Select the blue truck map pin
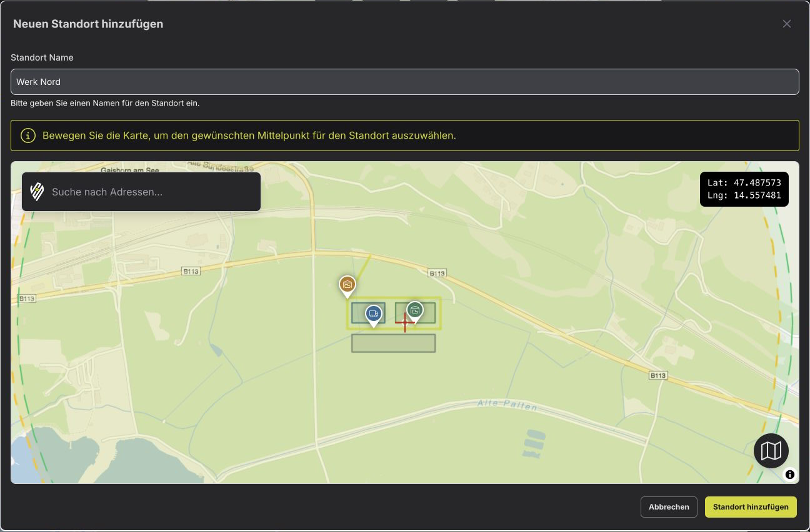The width and height of the screenshot is (810, 532). tap(374, 315)
